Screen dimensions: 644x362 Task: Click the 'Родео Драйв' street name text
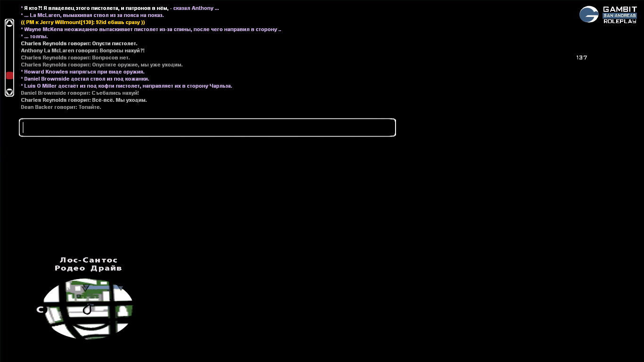pos(88,268)
